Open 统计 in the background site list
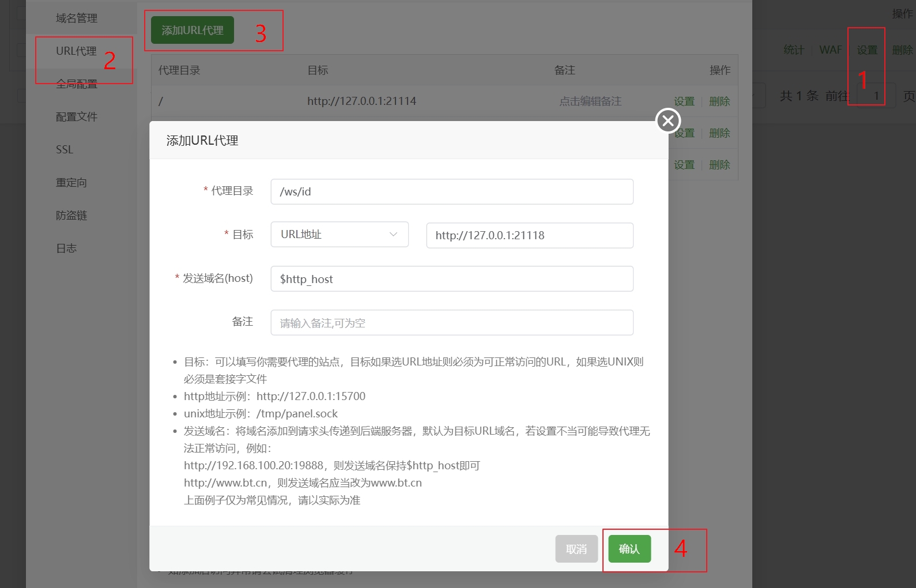Image resolution: width=916 pixels, height=588 pixels. pyautogui.click(x=794, y=50)
